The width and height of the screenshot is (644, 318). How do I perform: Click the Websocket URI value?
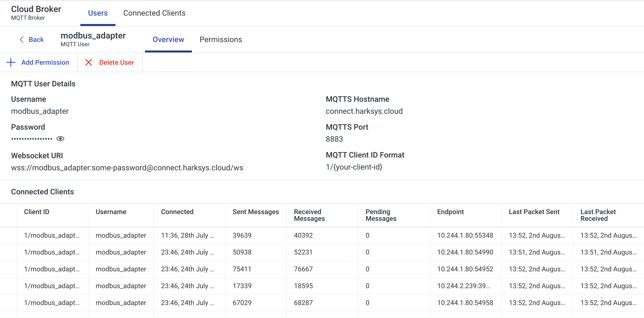click(127, 168)
